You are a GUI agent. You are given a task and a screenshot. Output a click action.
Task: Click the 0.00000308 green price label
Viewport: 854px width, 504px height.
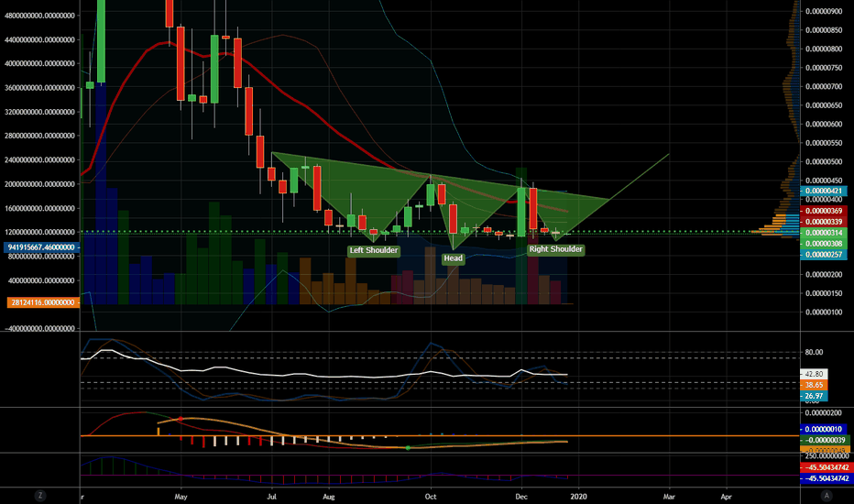click(824, 244)
